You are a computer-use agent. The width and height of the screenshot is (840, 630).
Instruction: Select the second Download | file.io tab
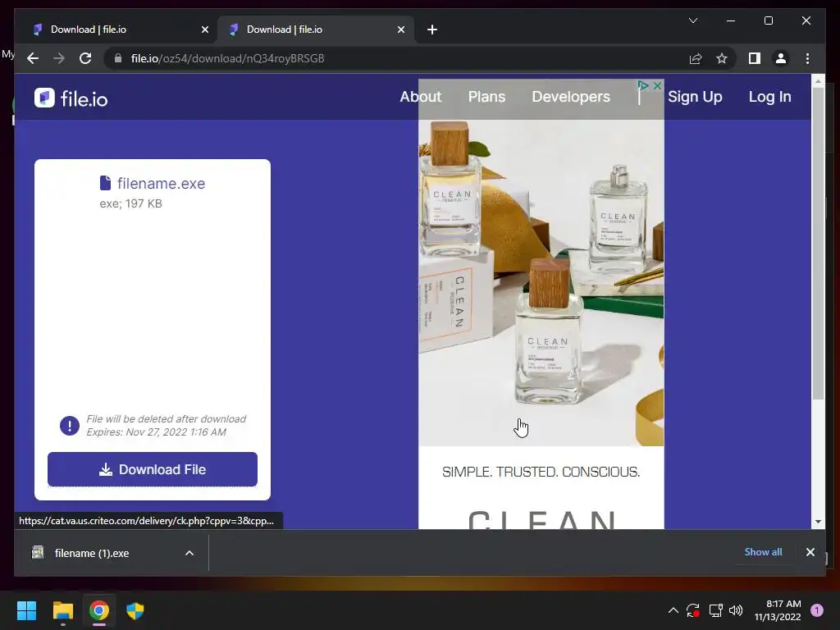pyautogui.click(x=316, y=30)
